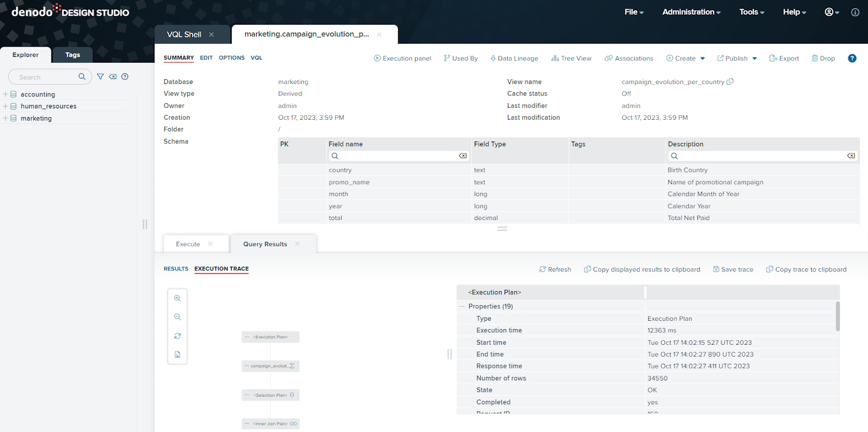Expand the marketing database tree node
Screen dimensions: 868x432
click(5, 118)
